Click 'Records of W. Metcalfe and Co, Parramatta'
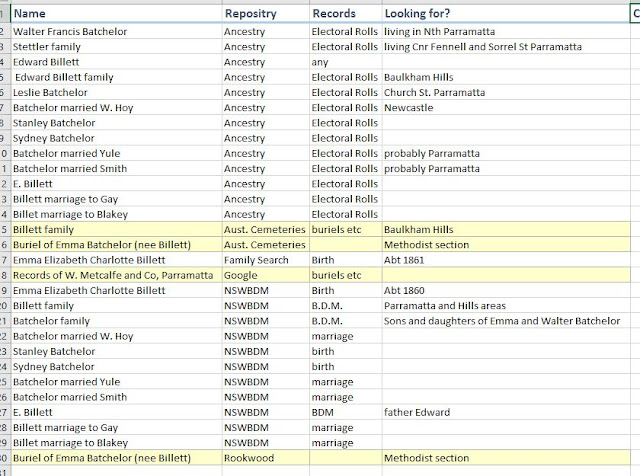 [x=116, y=275]
